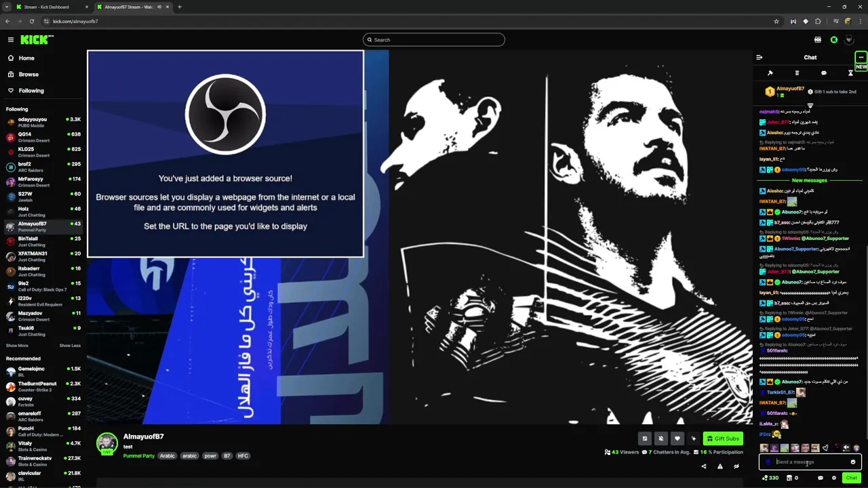Open Trainwreckstv recommended channel

click(x=43, y=462)
